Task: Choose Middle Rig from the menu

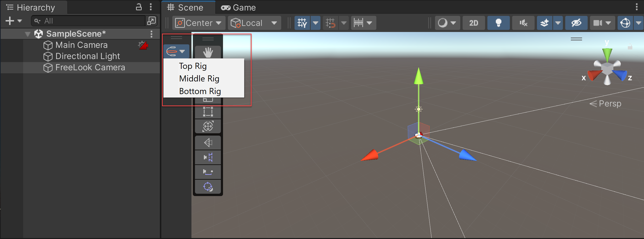Action: pos(199,79)
